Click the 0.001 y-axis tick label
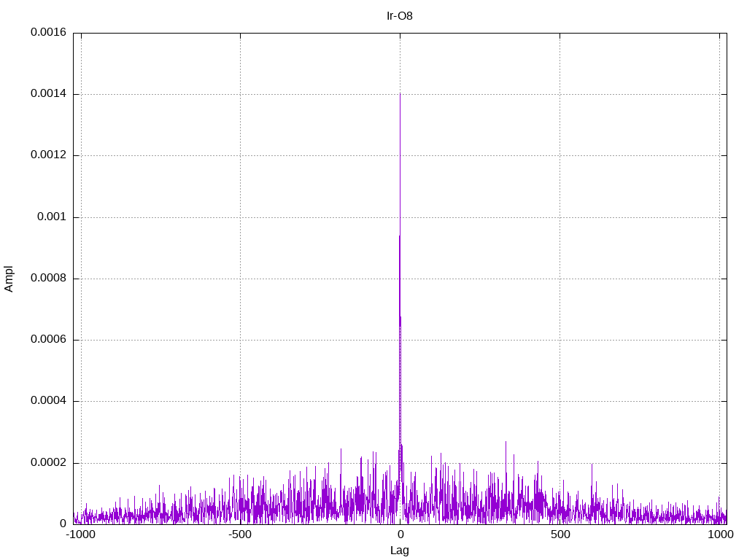The height and width of the screenshot is (560, 747). tap(52, 217)
